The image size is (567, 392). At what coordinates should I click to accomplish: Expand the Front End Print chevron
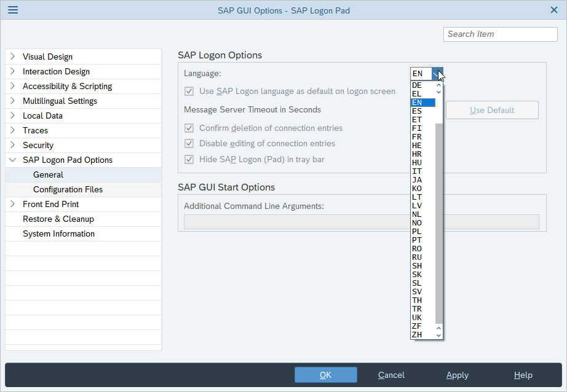(x=13, y=204)
